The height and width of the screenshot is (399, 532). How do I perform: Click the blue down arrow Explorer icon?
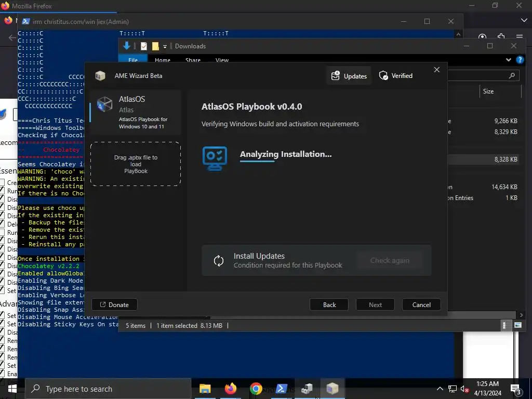(127, 46)
